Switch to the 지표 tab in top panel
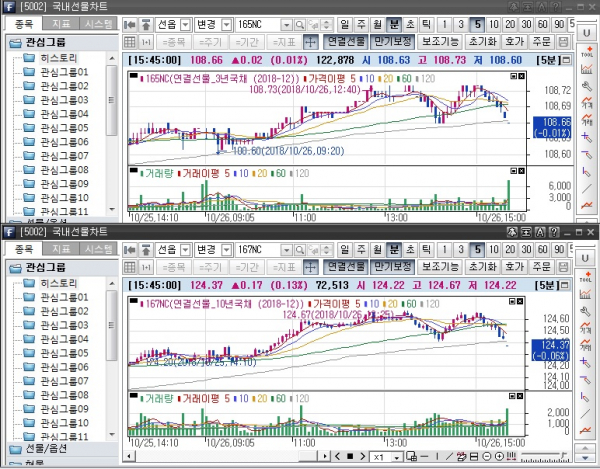The height and width of the screenshot is (469, 600). (x=60, y=22)
